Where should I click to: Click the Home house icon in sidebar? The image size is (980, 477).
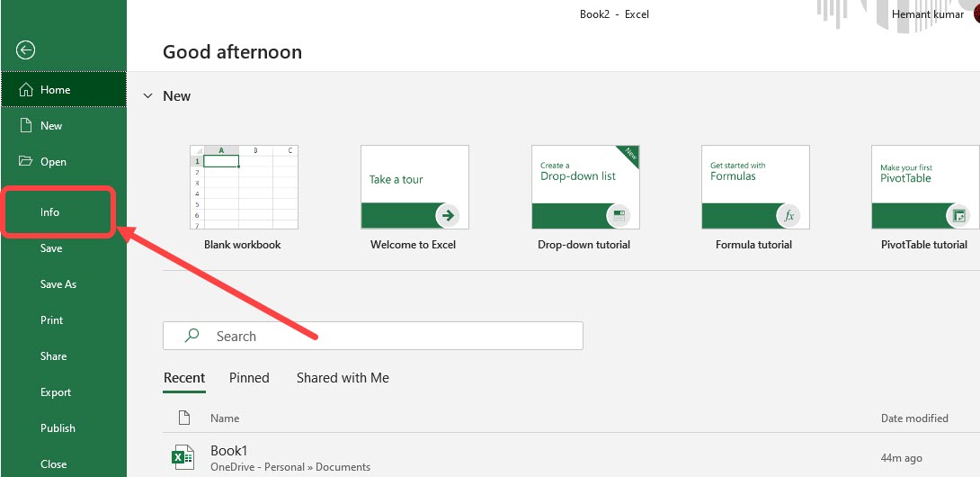[x=26, y=89]
